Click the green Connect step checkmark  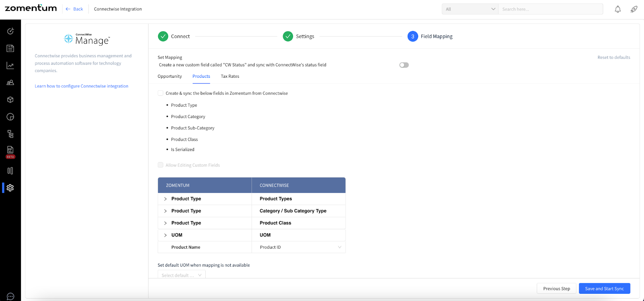coord(163,36)
